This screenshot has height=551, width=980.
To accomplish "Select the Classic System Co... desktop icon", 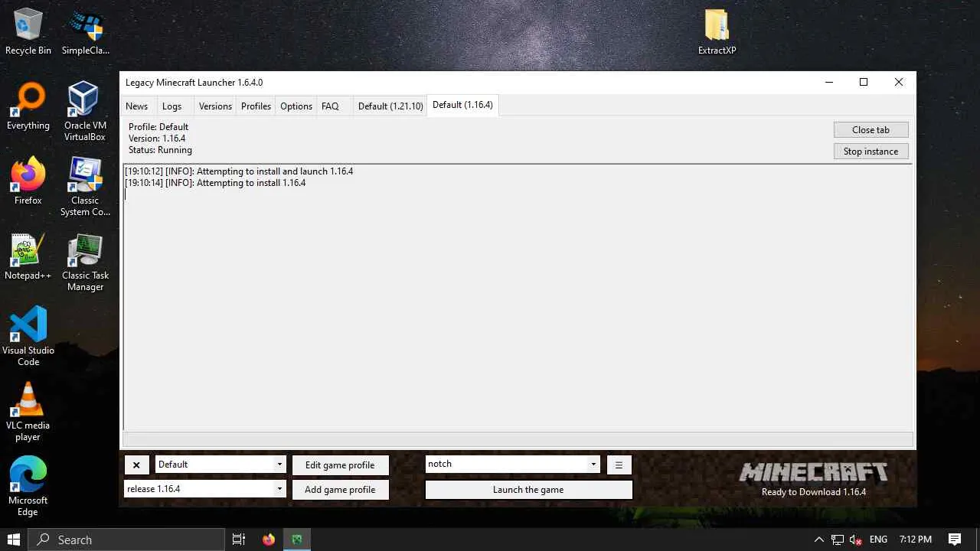I will [85, 187].
